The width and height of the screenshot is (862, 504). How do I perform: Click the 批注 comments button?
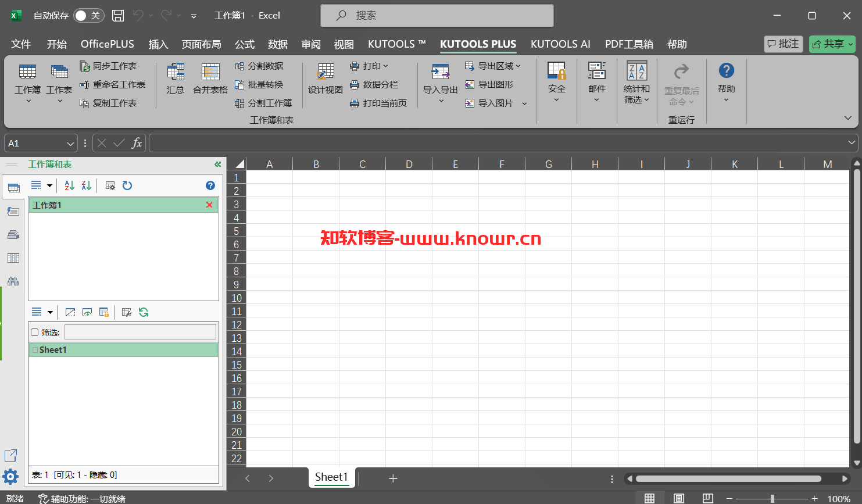pyautogui.click(x=784, y=44)
